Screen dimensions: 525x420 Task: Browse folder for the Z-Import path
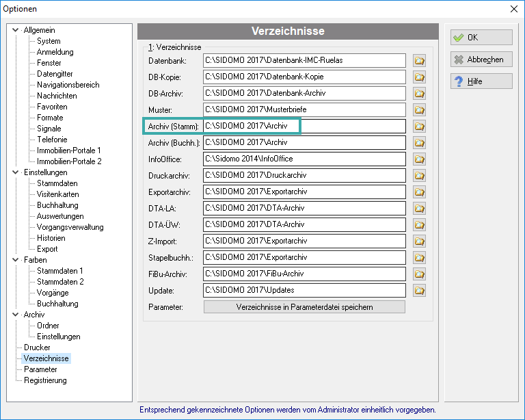419,241
